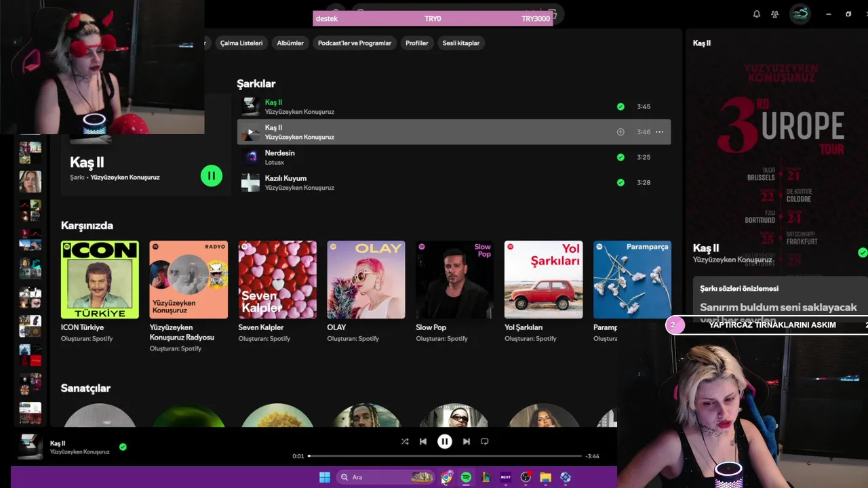Viewport: 868px width, 488px height.
Task: Open the Şarkılar section heading
Action: coord(256,84)
